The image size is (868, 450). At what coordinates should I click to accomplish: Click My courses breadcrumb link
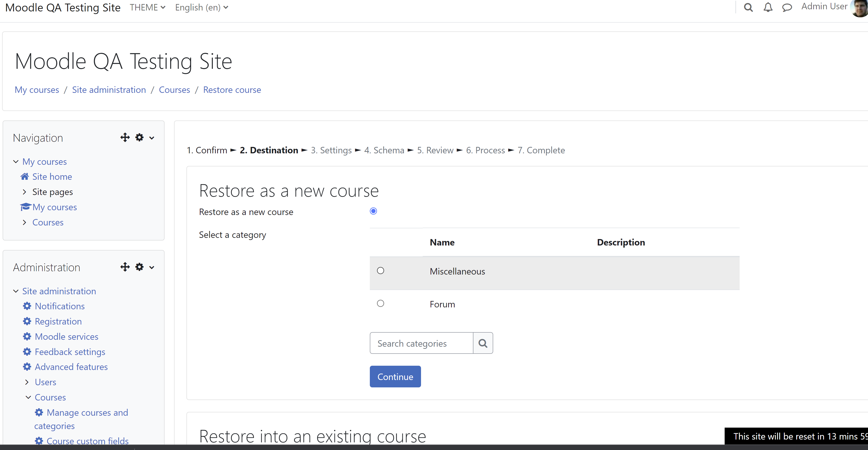(x=37, y=90)
